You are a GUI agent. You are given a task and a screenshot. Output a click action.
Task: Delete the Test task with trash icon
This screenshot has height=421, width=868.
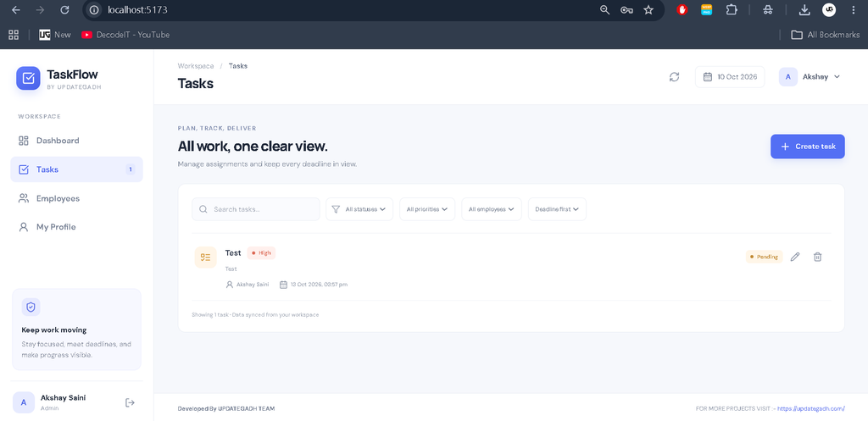coord(818,257)
